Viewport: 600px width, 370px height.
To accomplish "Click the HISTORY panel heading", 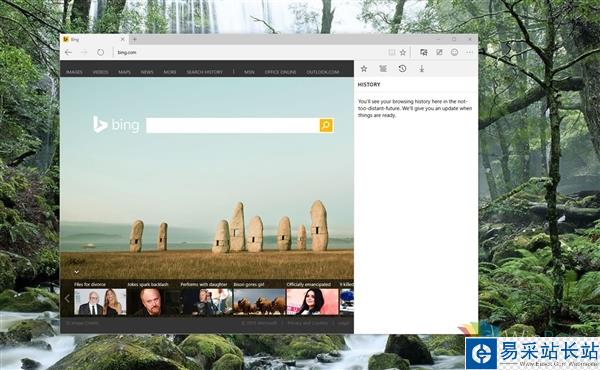I will 369,85.
